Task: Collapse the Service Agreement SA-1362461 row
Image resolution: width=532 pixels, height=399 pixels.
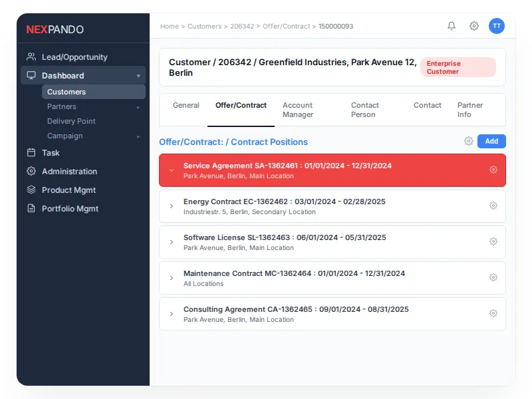Action: click(172, 170)
